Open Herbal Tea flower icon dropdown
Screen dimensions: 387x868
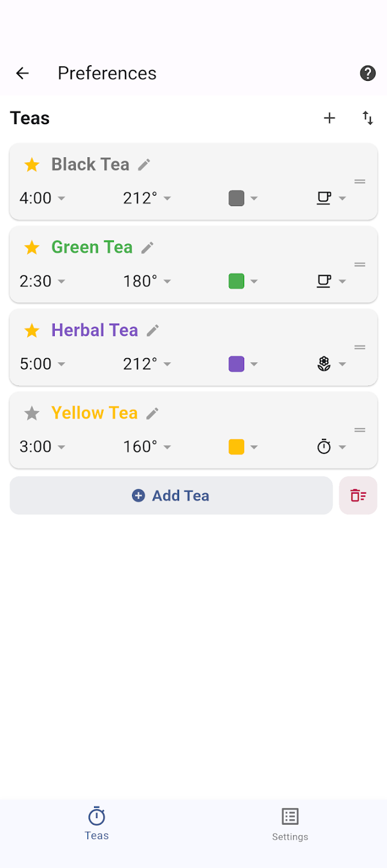coord(332,364)
